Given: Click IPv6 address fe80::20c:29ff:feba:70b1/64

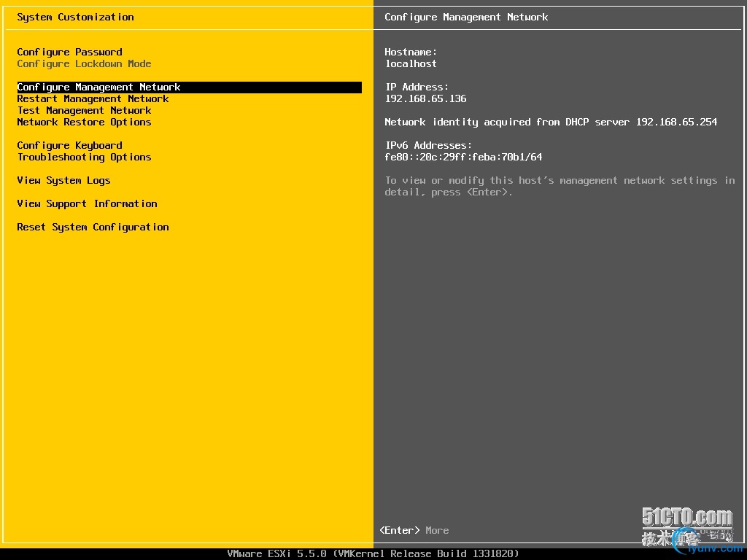Looking at the screenshot, I should pyautogui.click(x=463, y=157).
